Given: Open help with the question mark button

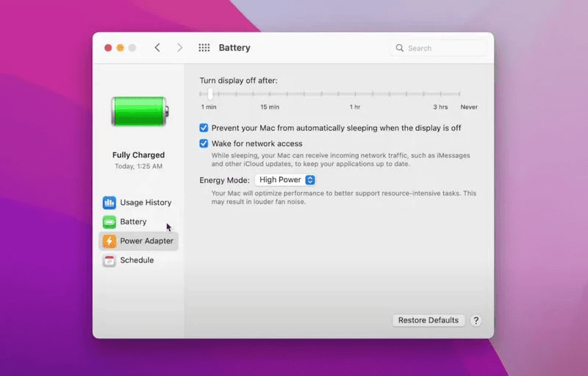Looking at the screenshot, I should click(x=476, y=320).
